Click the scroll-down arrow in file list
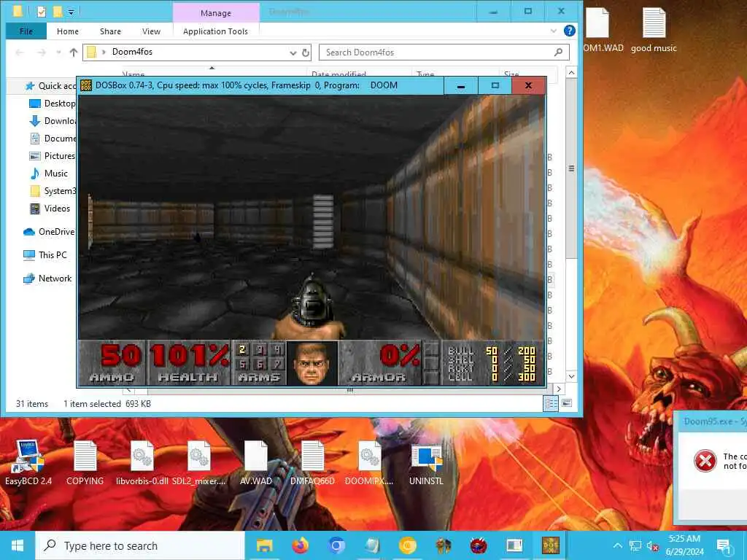This screenshot has width=747, height=560. [x=572, y=376]
